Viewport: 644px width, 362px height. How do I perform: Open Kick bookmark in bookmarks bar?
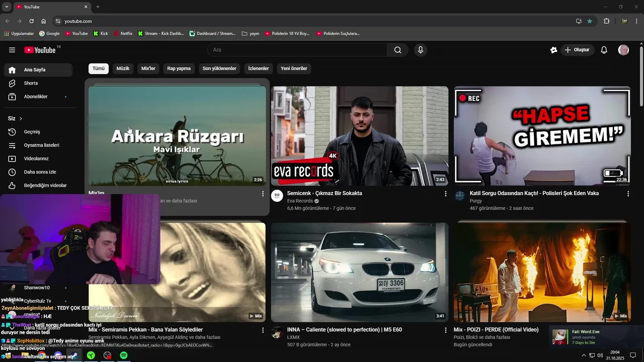tap(101, 33)
